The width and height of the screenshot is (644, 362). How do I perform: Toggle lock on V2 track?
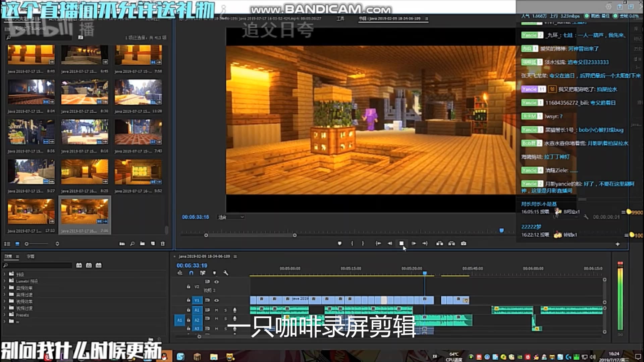[x=189, y=287]
